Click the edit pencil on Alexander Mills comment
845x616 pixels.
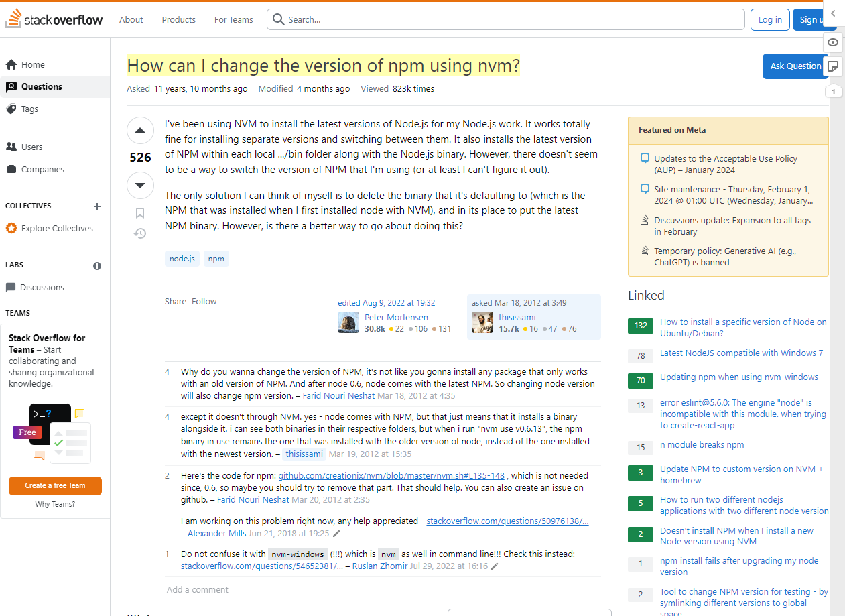point(336,534)
